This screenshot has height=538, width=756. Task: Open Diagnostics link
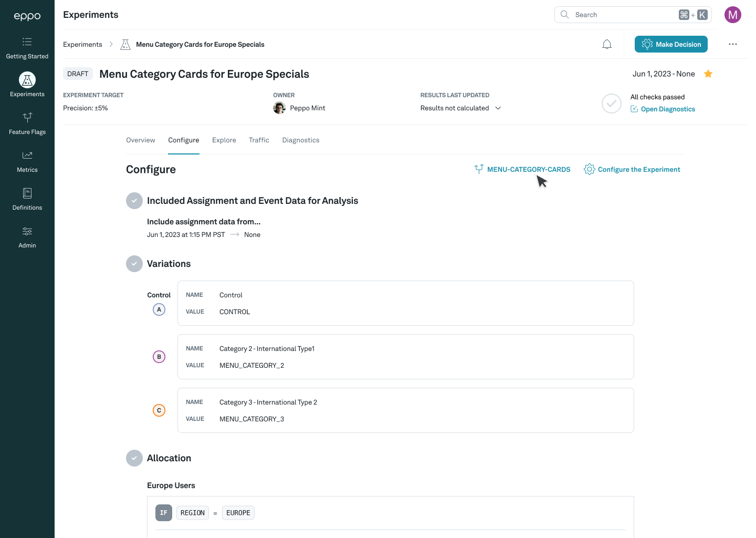click(668, 109)
